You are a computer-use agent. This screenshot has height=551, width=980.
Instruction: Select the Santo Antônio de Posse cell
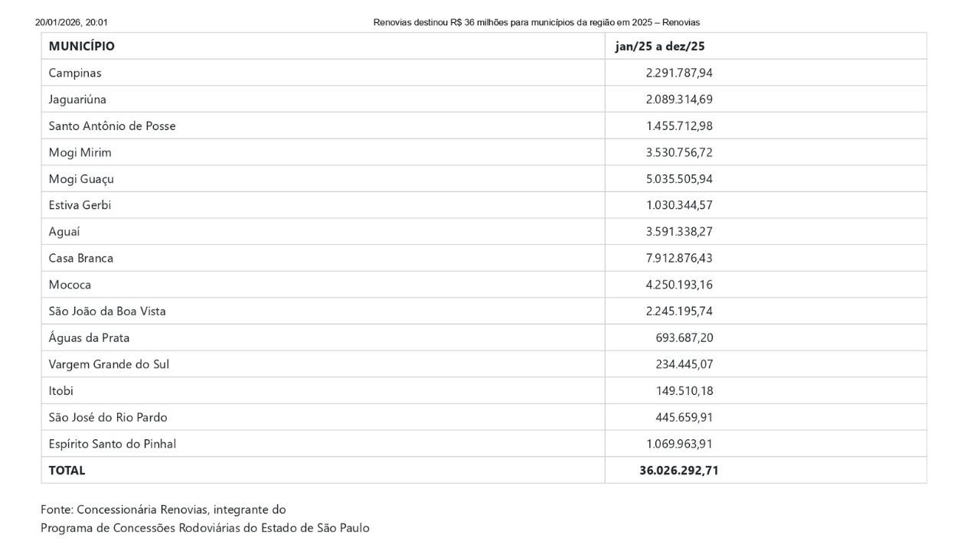pyautogui.click(x=113, y=126)
